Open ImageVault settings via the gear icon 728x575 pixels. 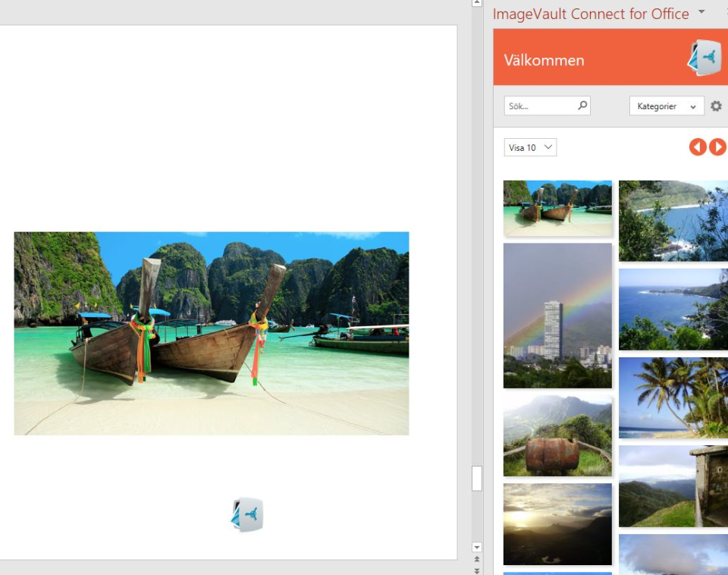coord(716,105)
